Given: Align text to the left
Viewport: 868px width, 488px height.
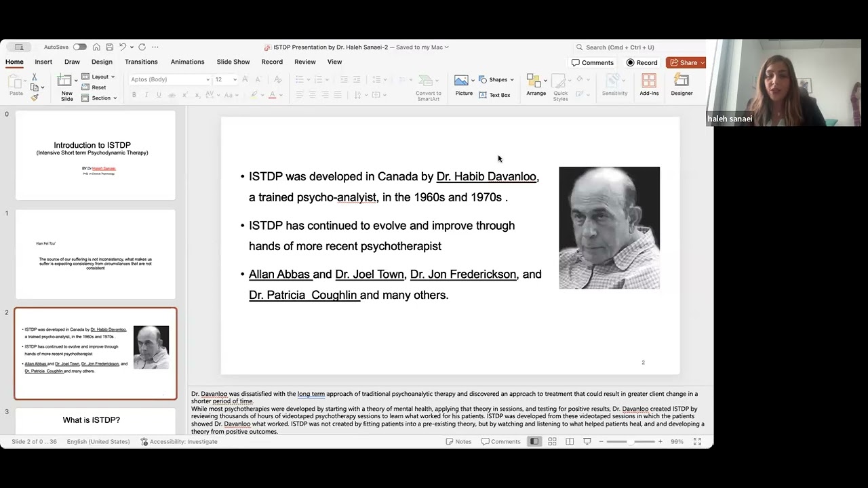Looking at the screenshot, I should tap(300, 95).
